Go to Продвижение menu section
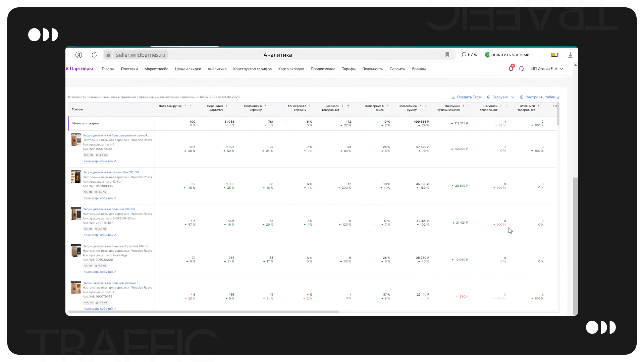 pos(323,69)
